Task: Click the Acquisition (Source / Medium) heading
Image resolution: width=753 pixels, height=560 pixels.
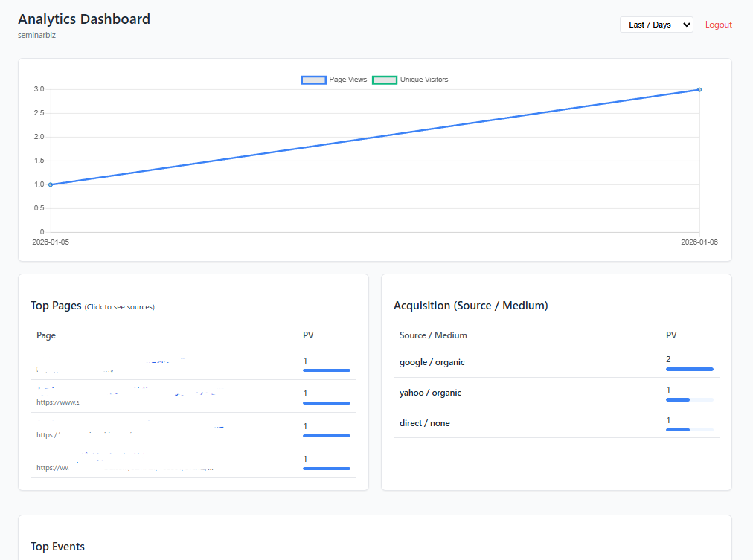Action: click(470, 306)
